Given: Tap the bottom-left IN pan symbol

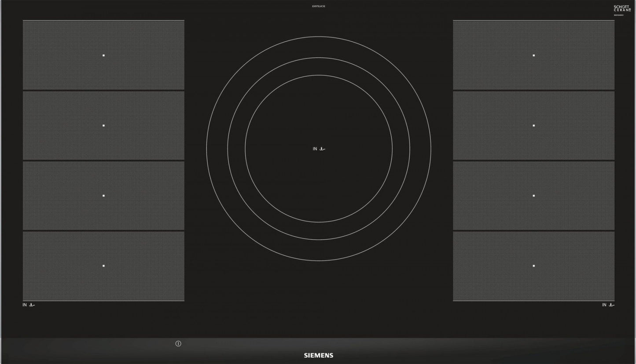Looking at the screenshot, I should [x=29, y=304].
